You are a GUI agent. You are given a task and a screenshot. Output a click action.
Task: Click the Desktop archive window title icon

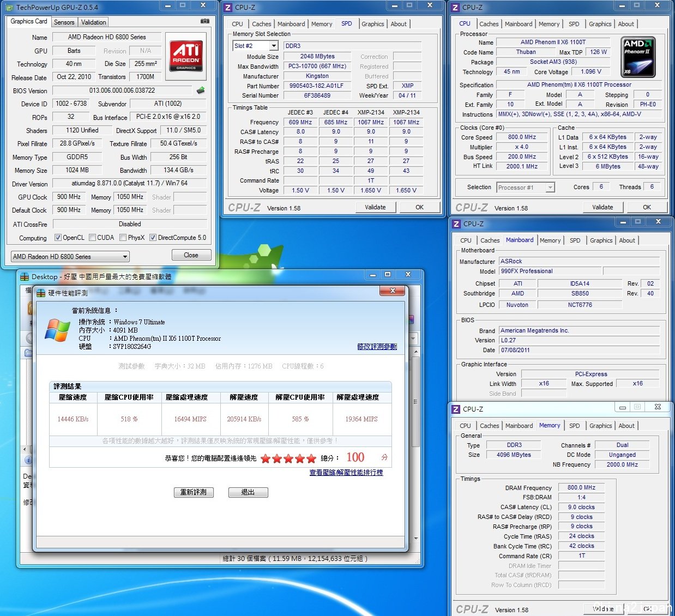(25, 277)
